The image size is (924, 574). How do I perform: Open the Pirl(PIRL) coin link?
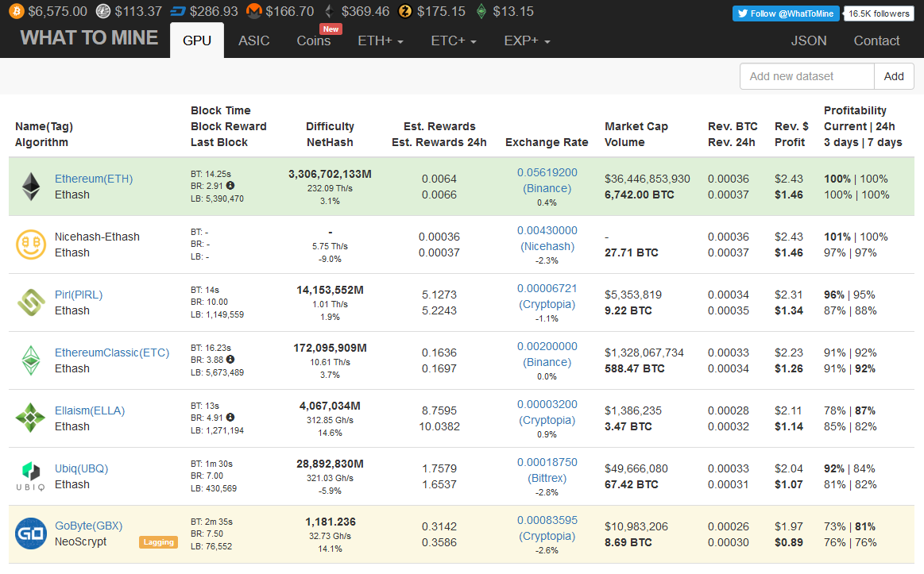click(79, 295)
